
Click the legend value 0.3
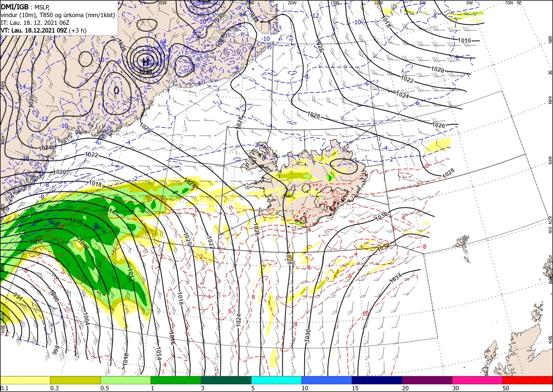coord(54,388)
